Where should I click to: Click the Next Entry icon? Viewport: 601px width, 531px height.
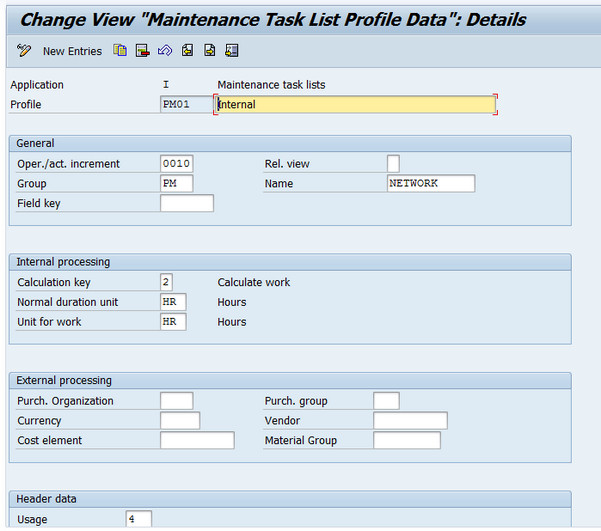coord(209,50)
